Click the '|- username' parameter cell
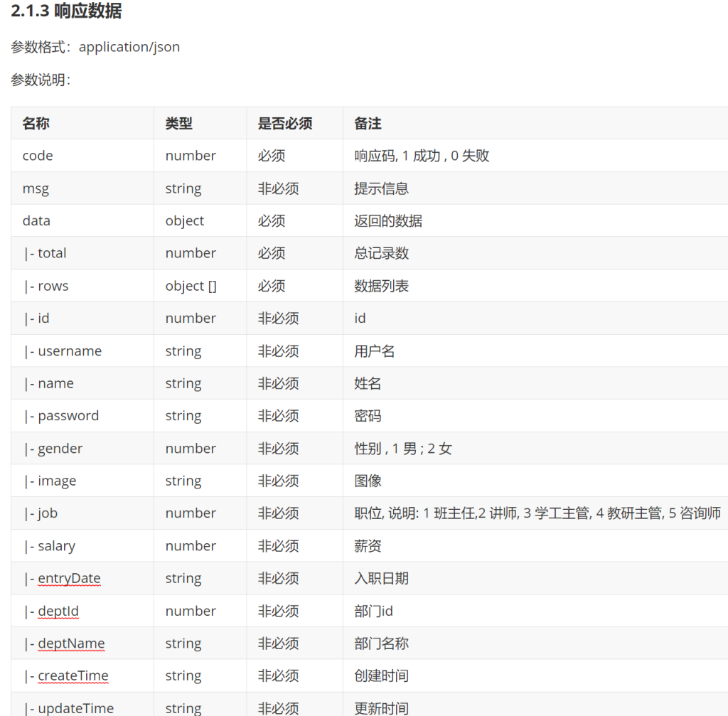 click(63, 351)
